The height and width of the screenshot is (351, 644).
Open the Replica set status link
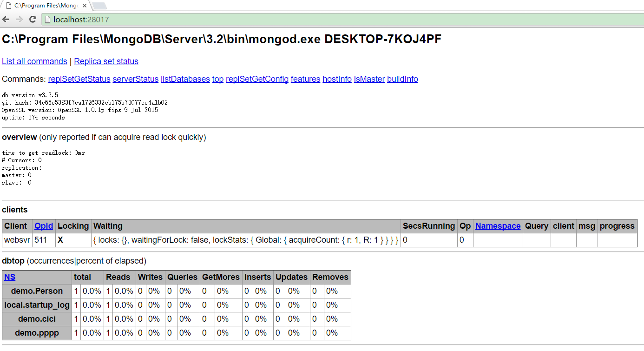(106, 61)
